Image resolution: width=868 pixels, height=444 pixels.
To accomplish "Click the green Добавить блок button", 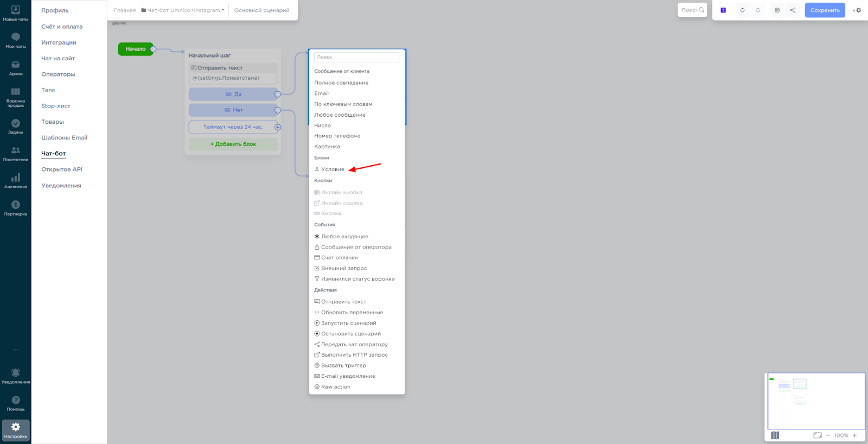I will pyautogui.click(x=233, y=144).
